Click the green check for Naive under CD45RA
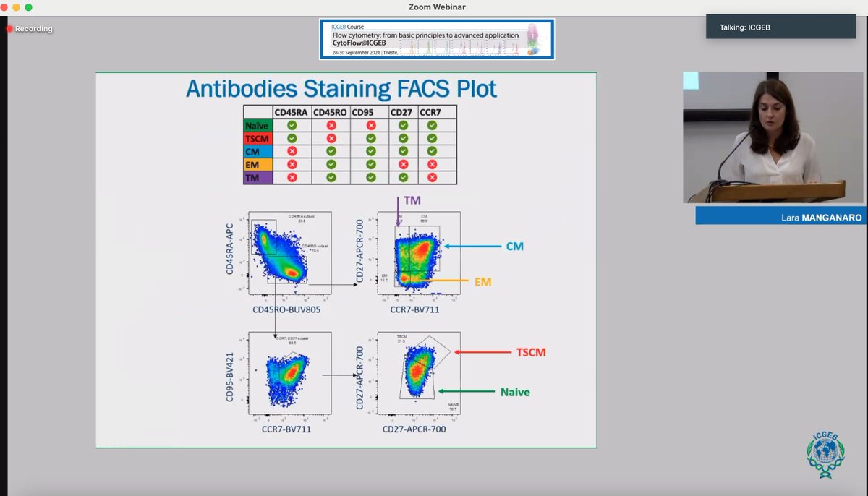 (x=292, y=125)
